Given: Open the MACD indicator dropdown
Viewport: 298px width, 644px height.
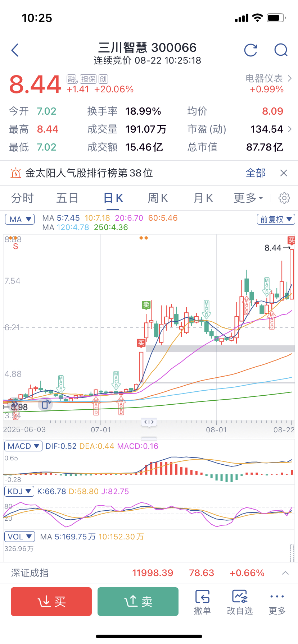Looking at the screenshot, I should pos(23,446).
